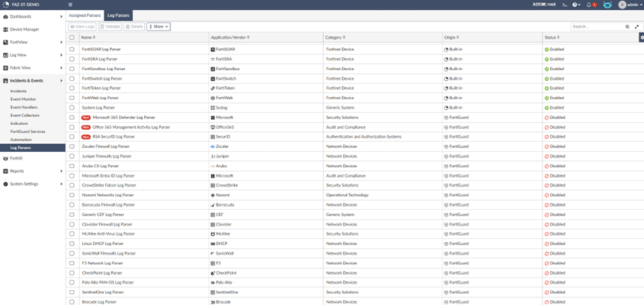Switch to the Assigned Parsers tab
This screenshot has height=305, width=644.
pos(84,15)
